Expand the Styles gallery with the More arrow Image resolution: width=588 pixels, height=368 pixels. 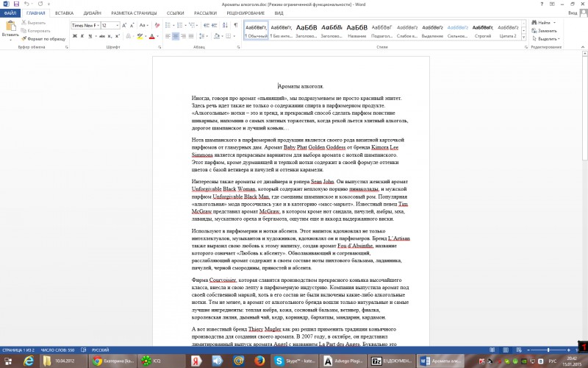click(x=524, y=38)
